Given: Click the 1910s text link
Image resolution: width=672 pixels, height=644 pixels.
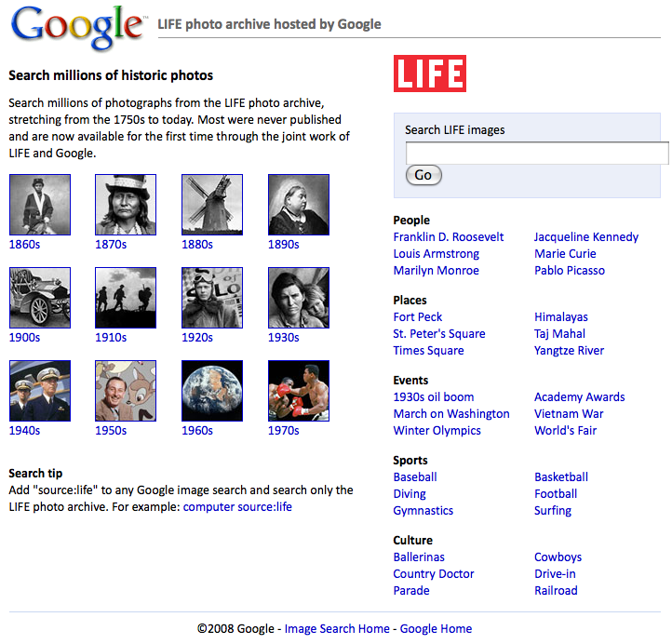Looking at the screenshot, I should click(111, 338).
